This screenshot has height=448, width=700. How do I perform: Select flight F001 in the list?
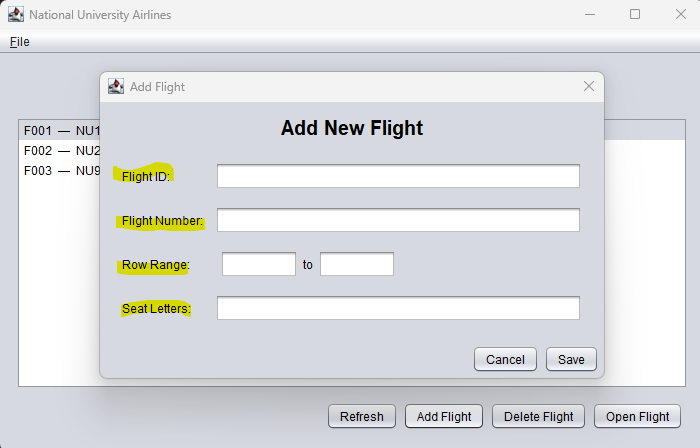pyautogui.click(x=60, y=131)
